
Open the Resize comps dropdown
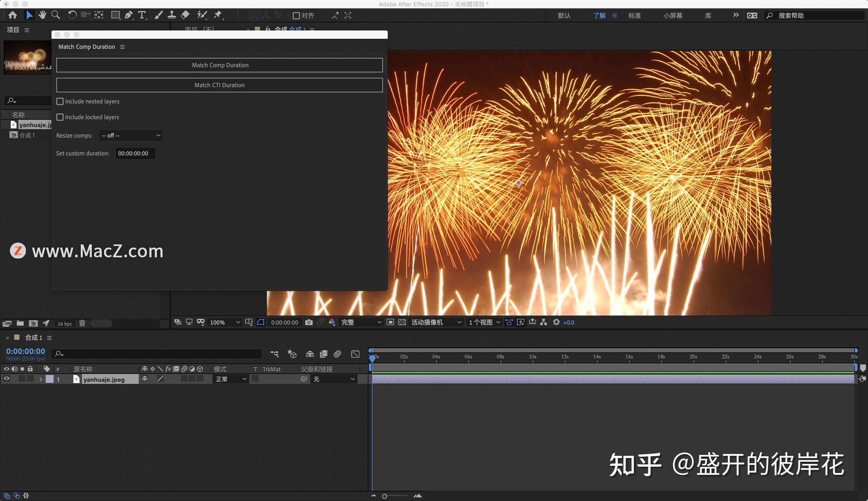coord(131,135)
